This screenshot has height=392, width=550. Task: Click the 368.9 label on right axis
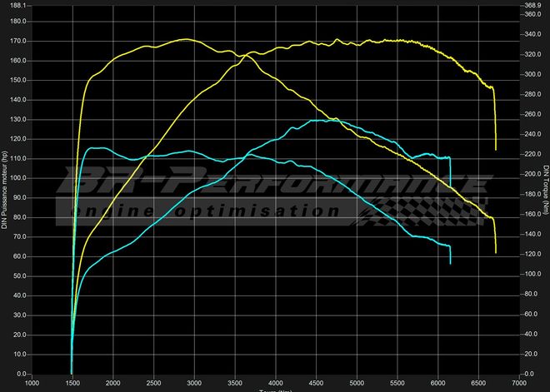coord(531,5)
